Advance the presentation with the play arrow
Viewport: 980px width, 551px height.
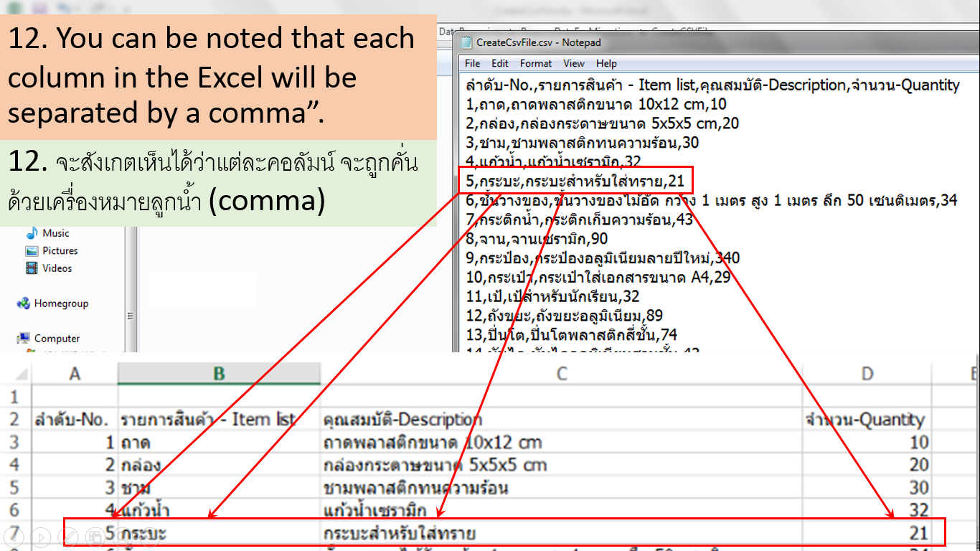41,536
